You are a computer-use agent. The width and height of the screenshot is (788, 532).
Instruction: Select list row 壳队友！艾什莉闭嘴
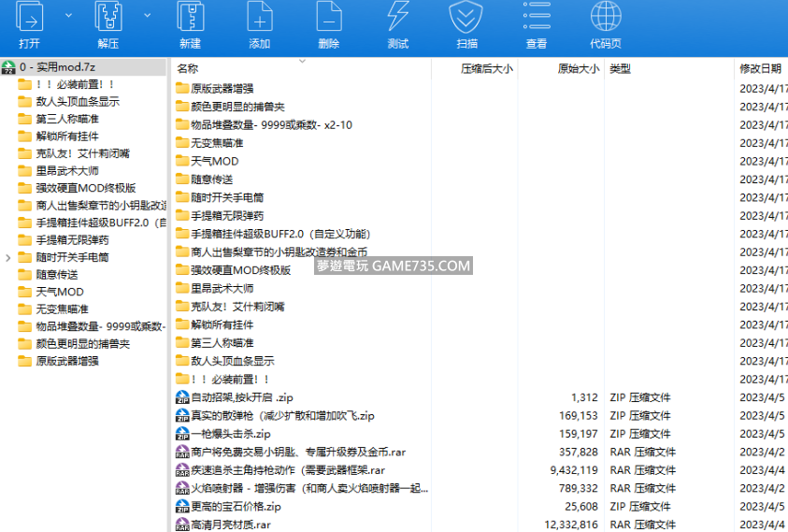pyautogui.click(x=480, y=307)
